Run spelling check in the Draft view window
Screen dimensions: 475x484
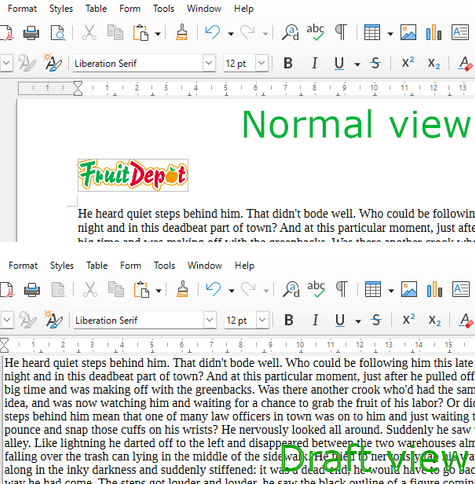(316, 289)
